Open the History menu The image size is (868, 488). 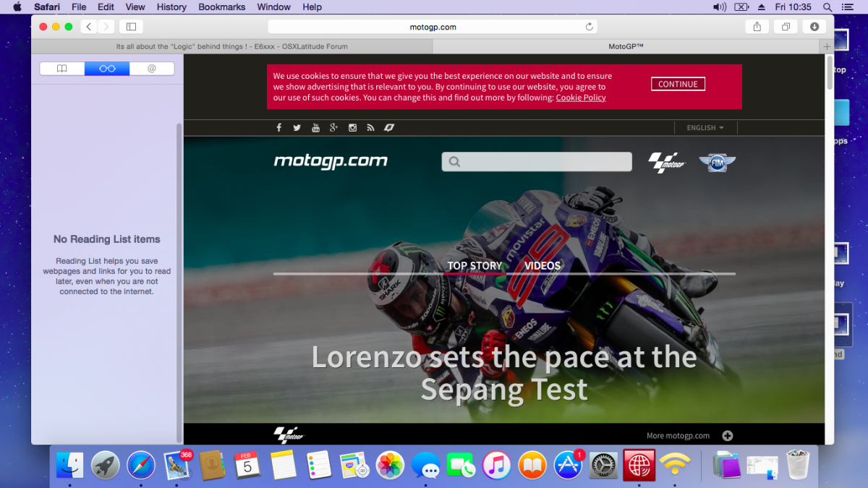[x=171, y=7]
